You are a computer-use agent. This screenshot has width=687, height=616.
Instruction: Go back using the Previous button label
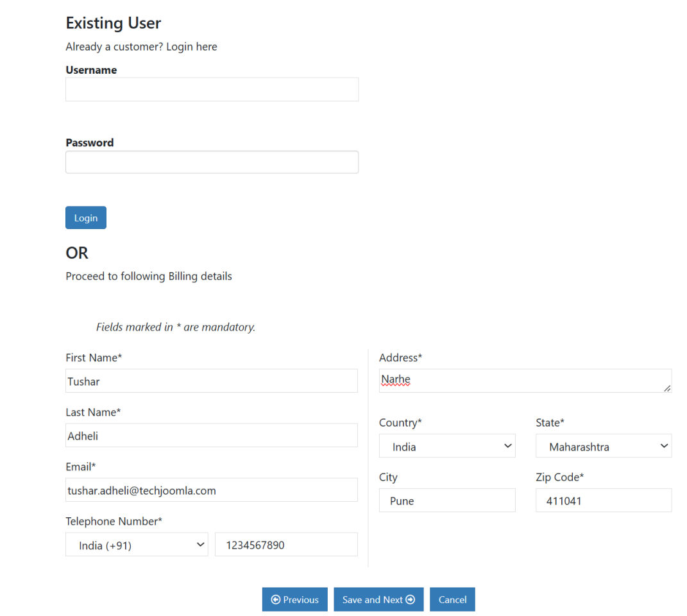(x=301, y=599)
